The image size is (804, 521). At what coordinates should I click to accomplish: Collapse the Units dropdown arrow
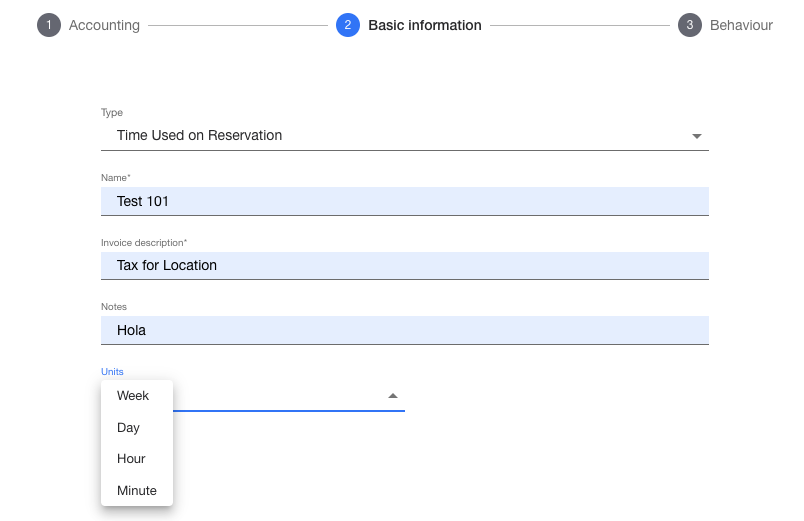(x=393, y=395)
